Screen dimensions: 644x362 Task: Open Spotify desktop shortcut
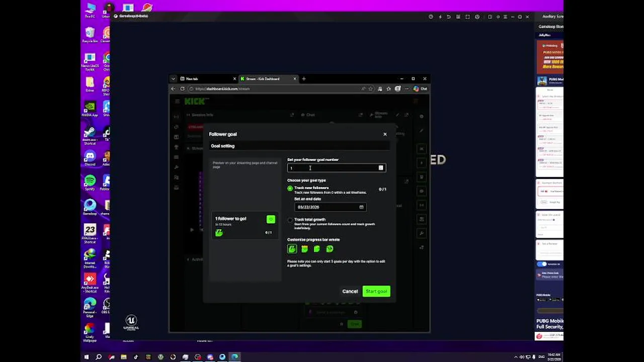(x=90, y=183)
